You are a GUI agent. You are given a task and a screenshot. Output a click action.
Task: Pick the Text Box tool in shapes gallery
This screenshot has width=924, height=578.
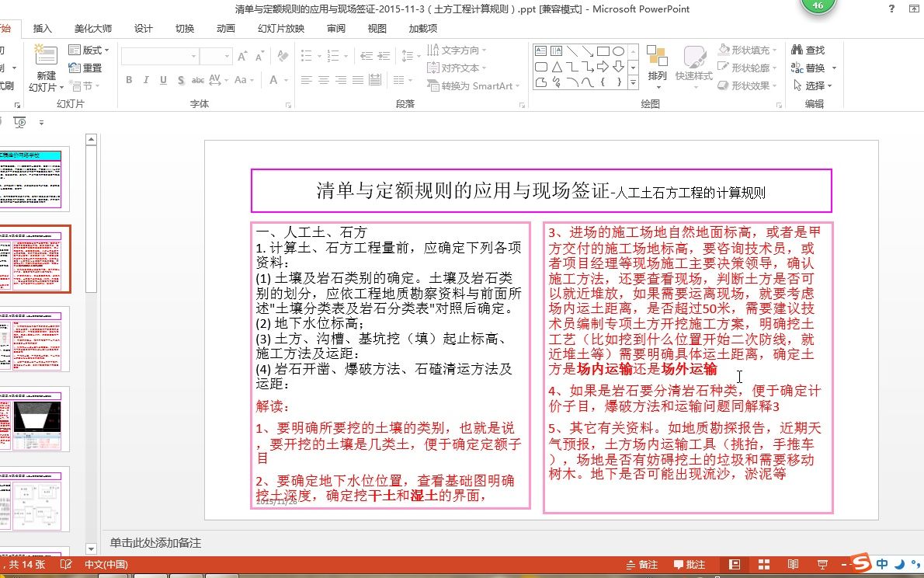540,50
